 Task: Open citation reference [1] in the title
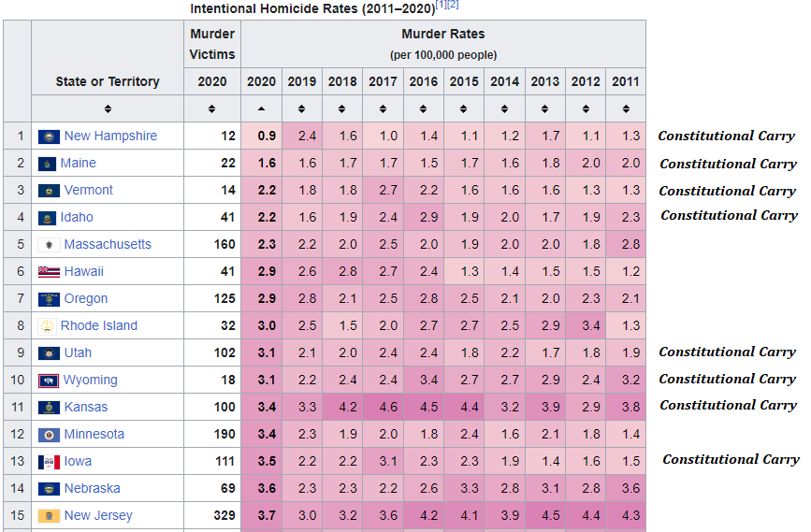[x=442, y=5]
